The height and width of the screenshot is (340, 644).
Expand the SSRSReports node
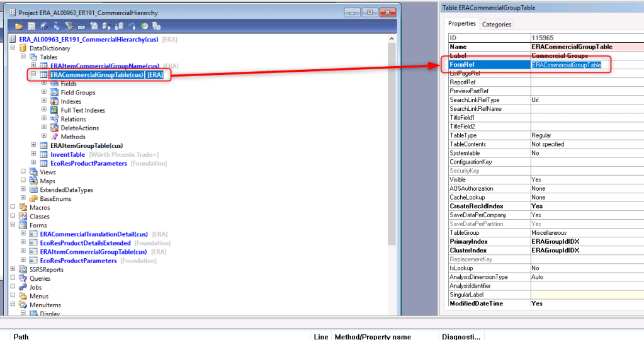coord(14,269)
